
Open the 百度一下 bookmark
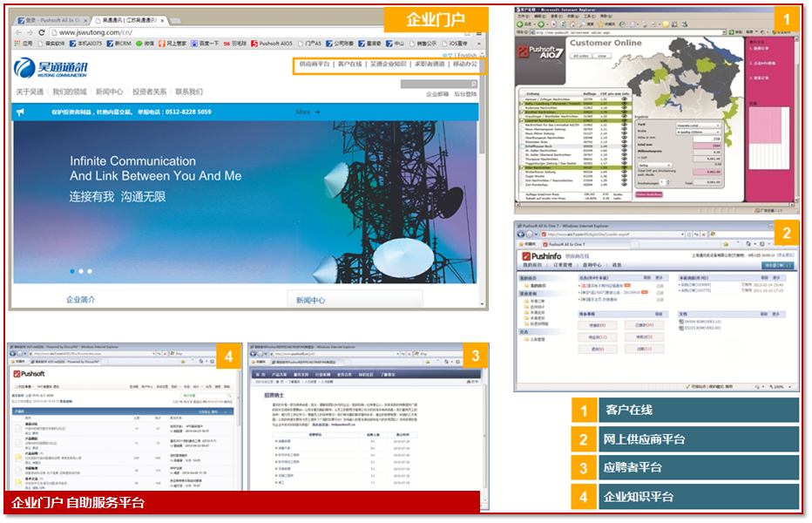(205, 44)
